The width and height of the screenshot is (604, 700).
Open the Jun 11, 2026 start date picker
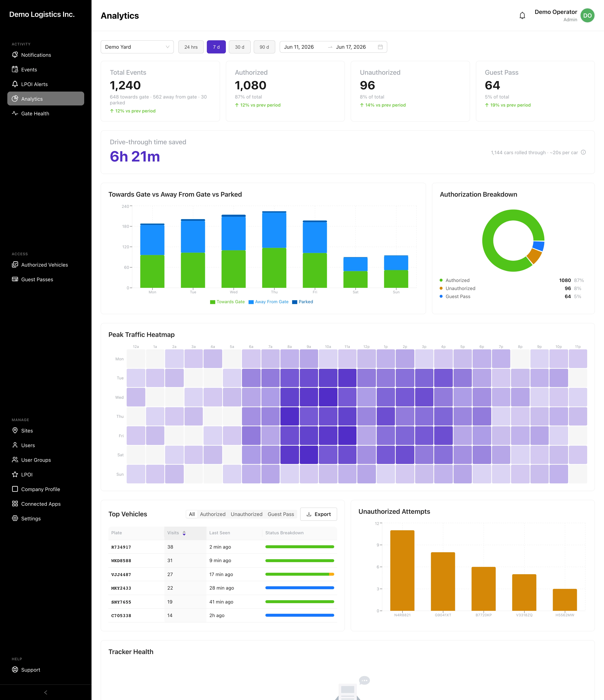pos(299,47)
